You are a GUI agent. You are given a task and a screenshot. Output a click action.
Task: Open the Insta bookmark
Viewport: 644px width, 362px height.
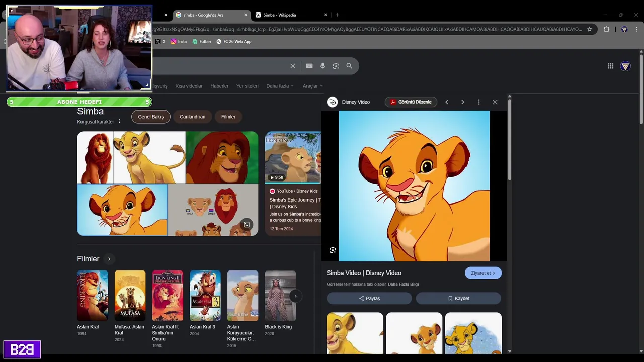pyautogui.click(x=179, y=42)
